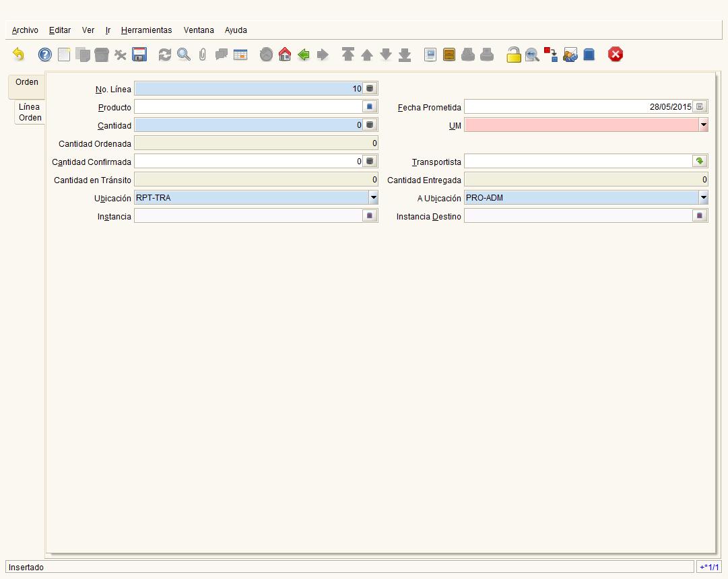728x579 pixels.
Task: Open the blue Help question mark icon
Action: pyautogui.click(x=45, y=55)
